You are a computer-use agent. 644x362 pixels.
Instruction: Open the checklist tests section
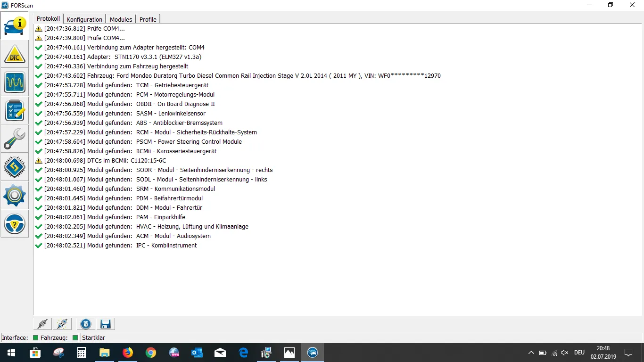pos(15,111)
